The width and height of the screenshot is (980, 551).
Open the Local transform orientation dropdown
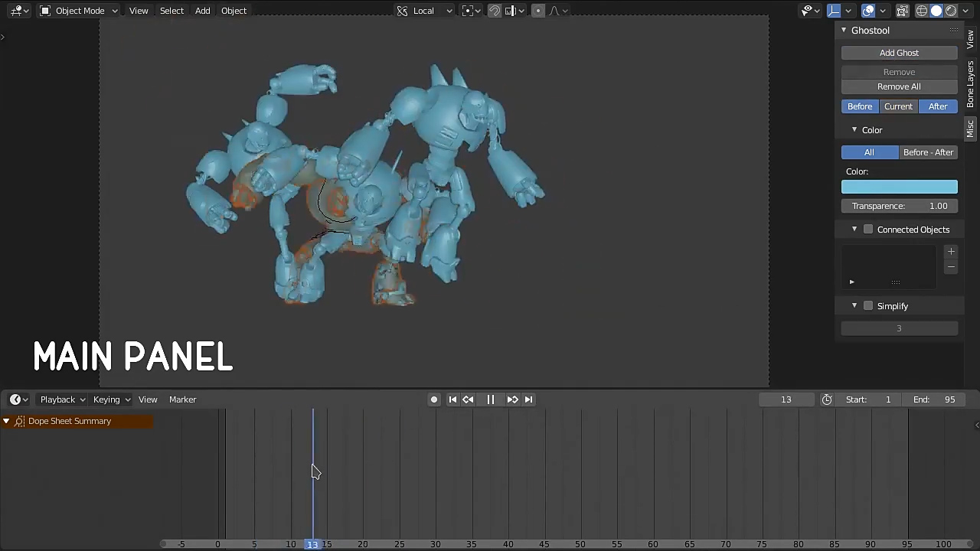tap(424, 11)
